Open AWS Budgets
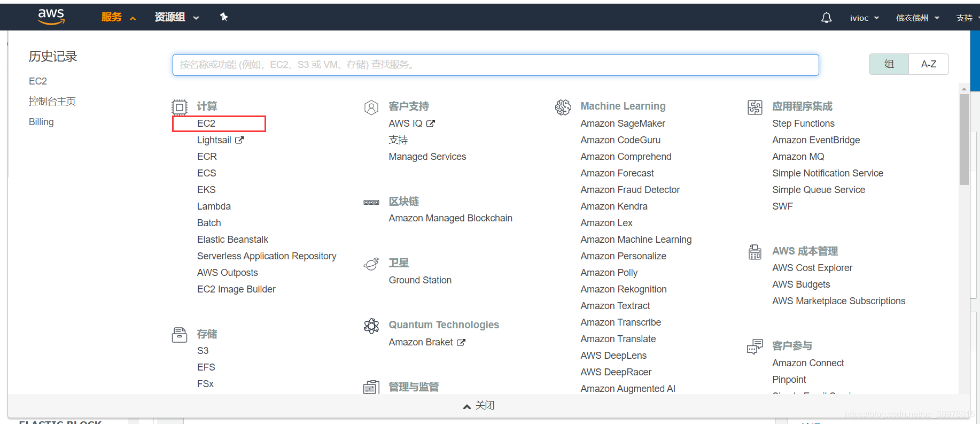 tap(801, 284)
